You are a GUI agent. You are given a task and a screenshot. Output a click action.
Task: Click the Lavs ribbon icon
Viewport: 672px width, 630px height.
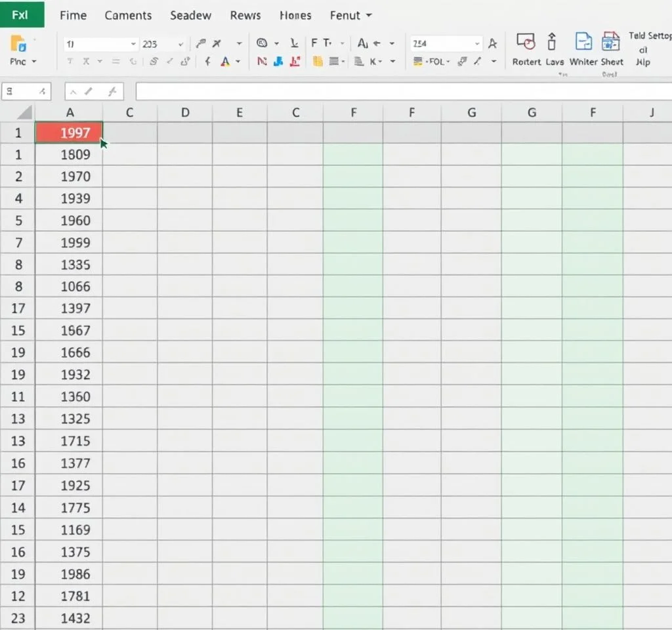click(x=552, y=43)
